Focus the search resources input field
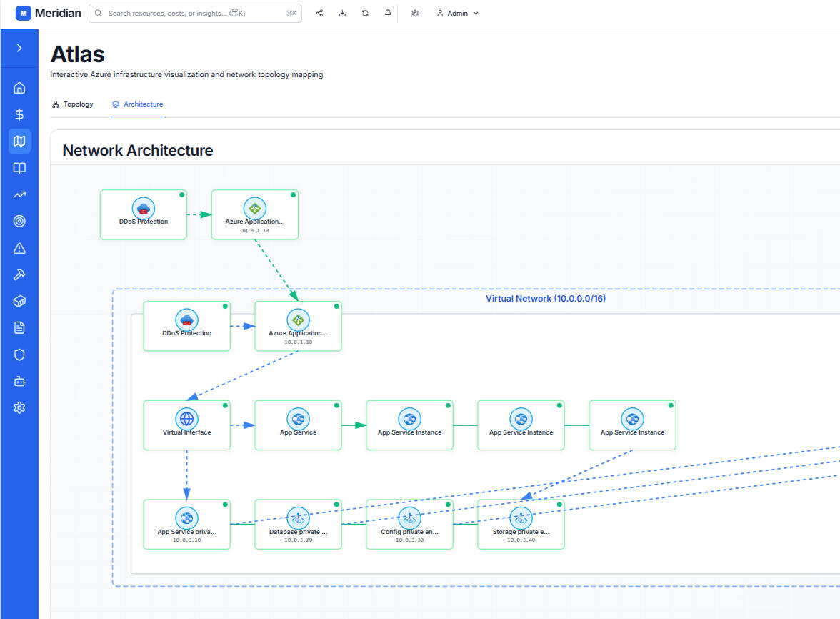Image resolution: width=840 pixels, height=619 pixels. pyautogui.click(x=194, y=13)
